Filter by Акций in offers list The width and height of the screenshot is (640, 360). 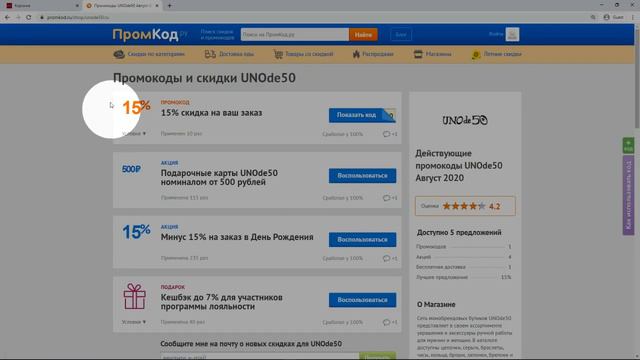pos(463,257)
